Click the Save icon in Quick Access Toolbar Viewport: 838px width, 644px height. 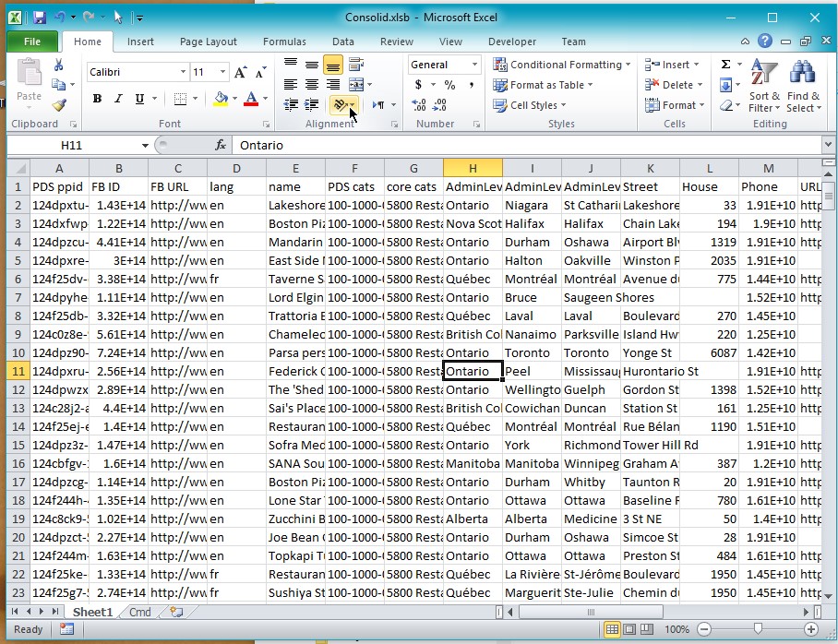(x=39, y=18)
